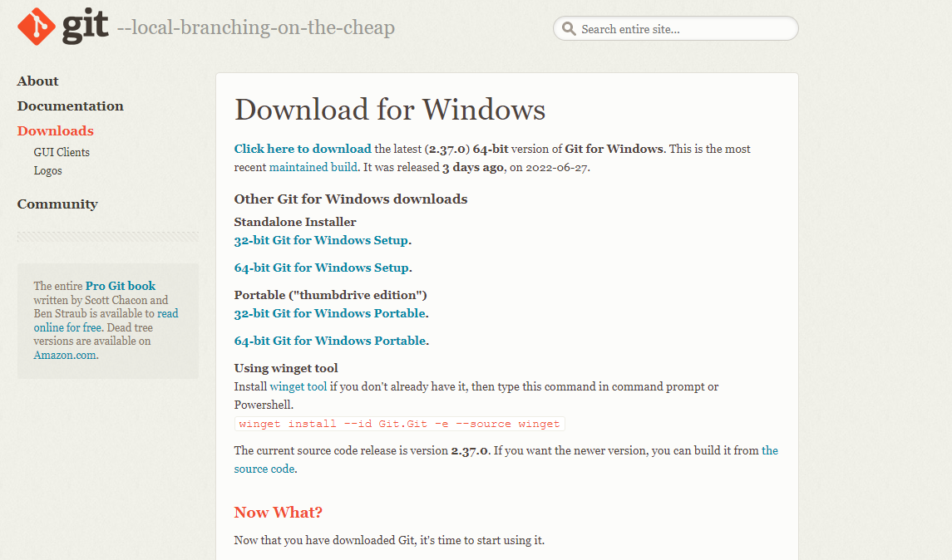The height and width of the screenshot is (560, 952).
Task: Open the Community section
Action: pyautogui.click(x=57, y=204)
